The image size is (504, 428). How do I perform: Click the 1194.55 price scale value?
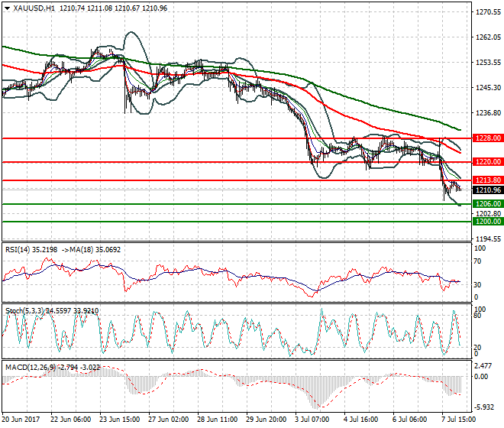coord(488,238)
